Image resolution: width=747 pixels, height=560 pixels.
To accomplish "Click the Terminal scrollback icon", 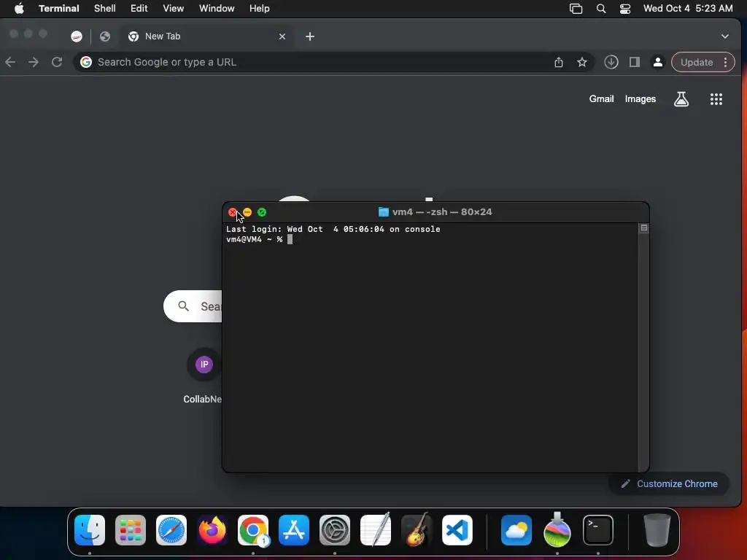I will tap(643, 228).
